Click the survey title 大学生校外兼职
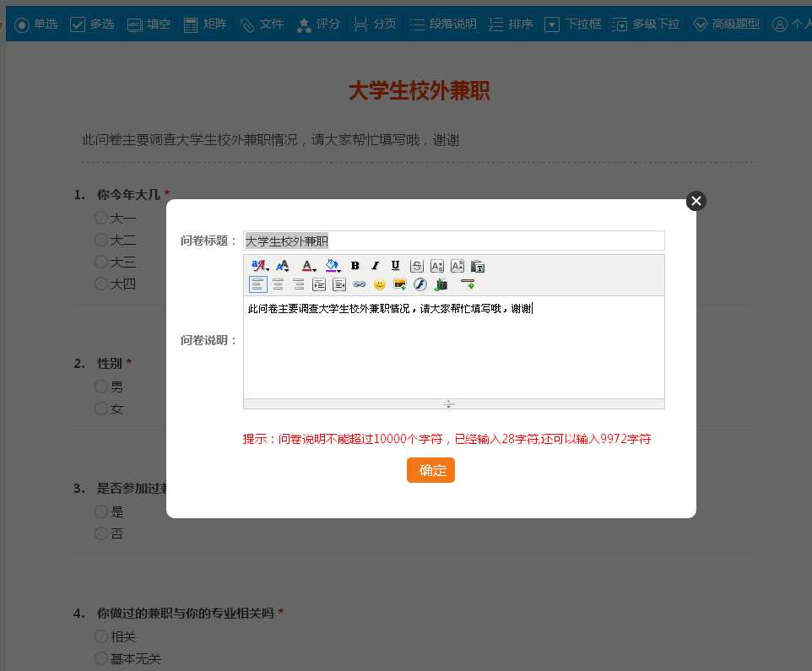 (419, 90)
